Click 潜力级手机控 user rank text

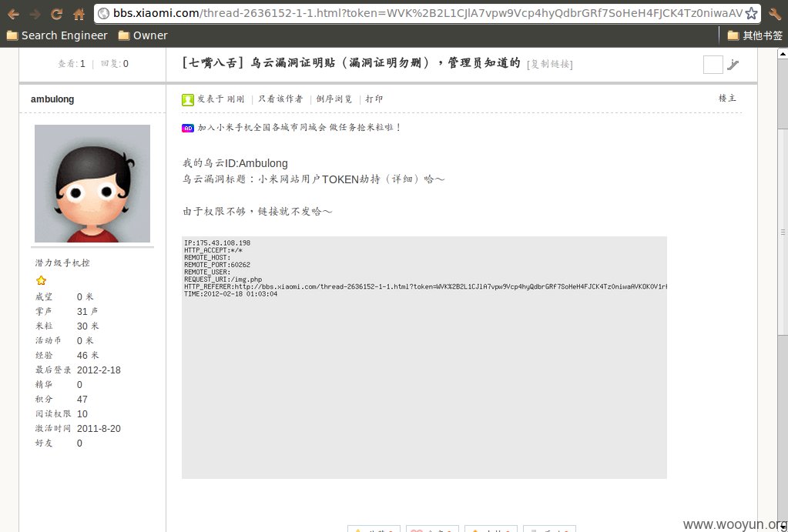click(62, 263)
